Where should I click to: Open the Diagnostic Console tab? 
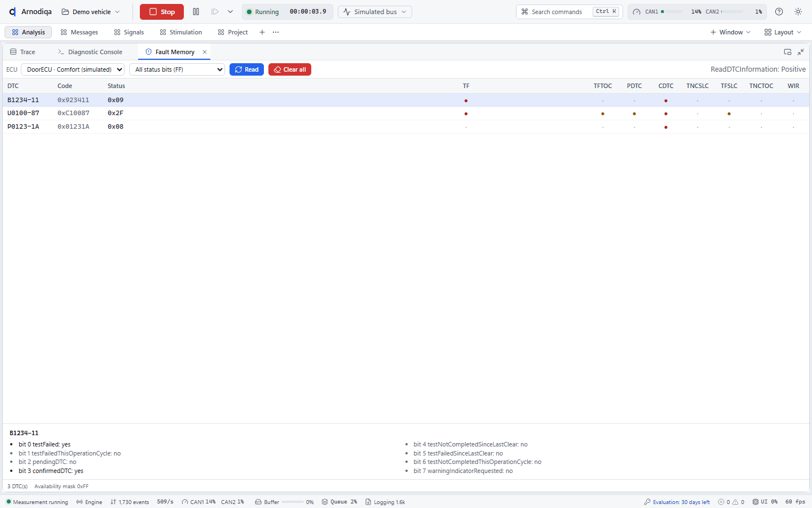(90, 52)
